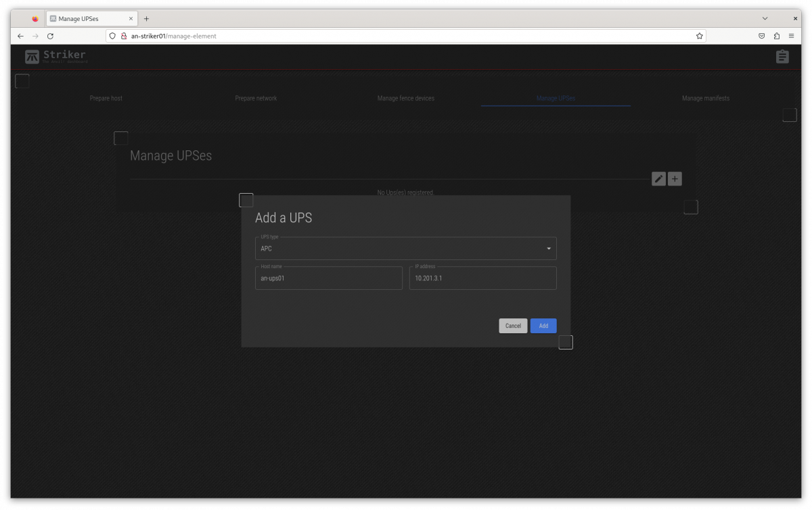
Task: Click the UPS type dropdown arrow
Action: pos(548,249)
